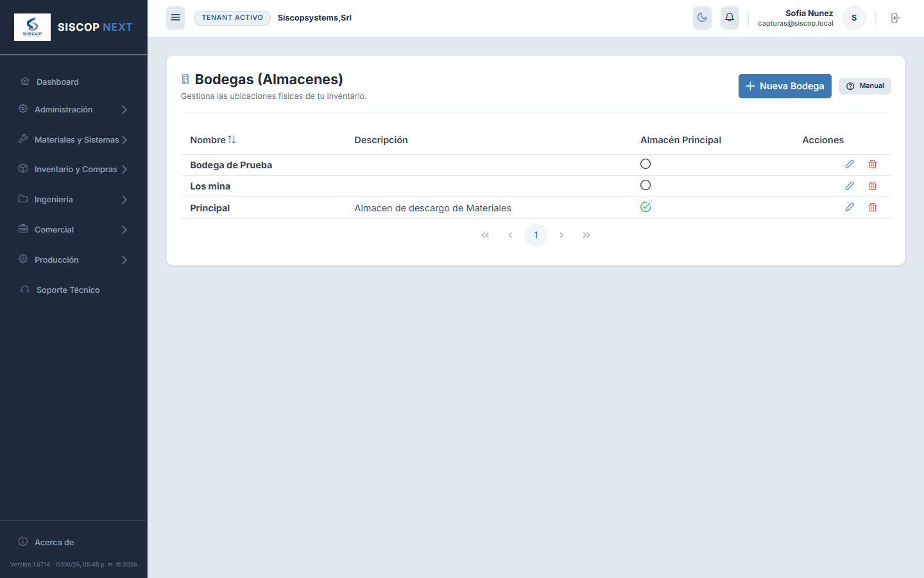Open the Manual help button

click(865, 86)
